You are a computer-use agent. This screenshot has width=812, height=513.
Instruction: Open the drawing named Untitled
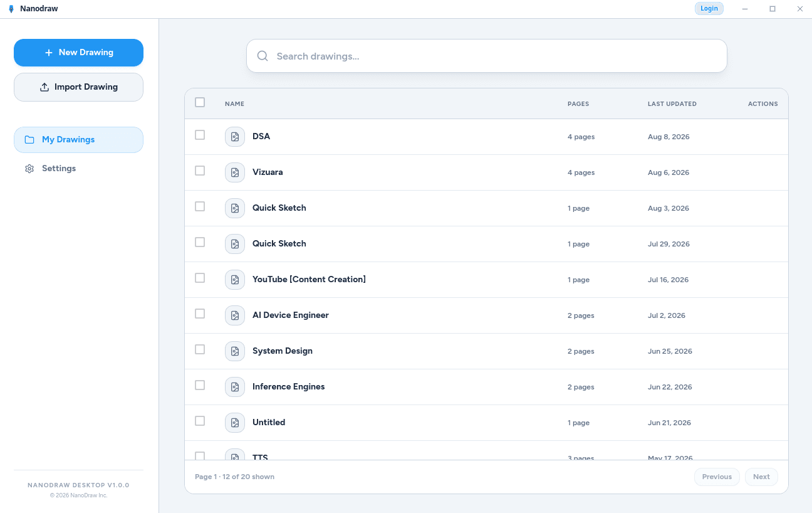(269, 423)
